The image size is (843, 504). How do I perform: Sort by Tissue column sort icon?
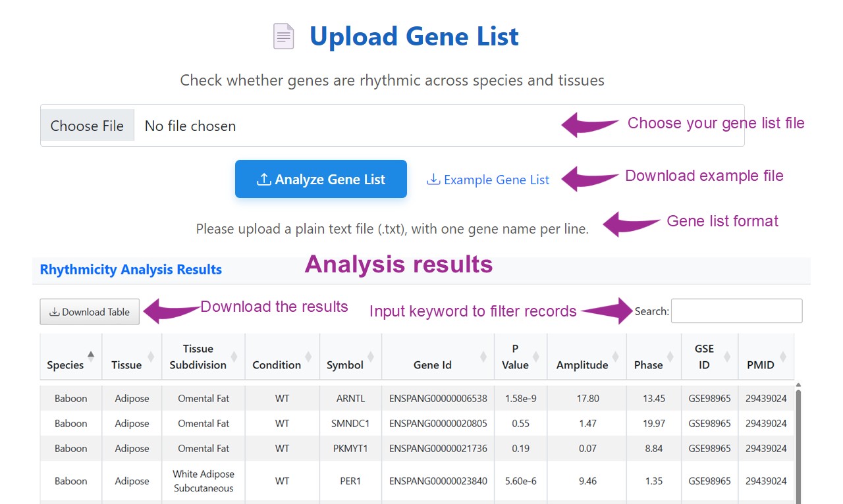pos(151,356)
